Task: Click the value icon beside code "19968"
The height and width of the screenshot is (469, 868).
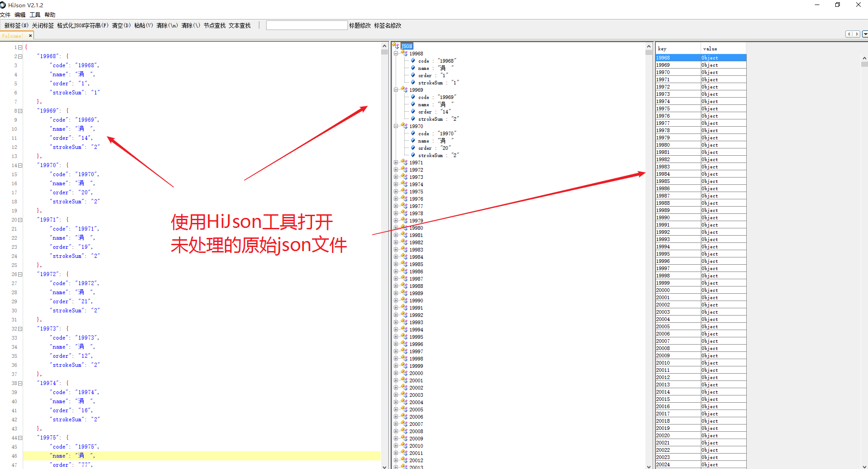Action: tap(413, 60)
